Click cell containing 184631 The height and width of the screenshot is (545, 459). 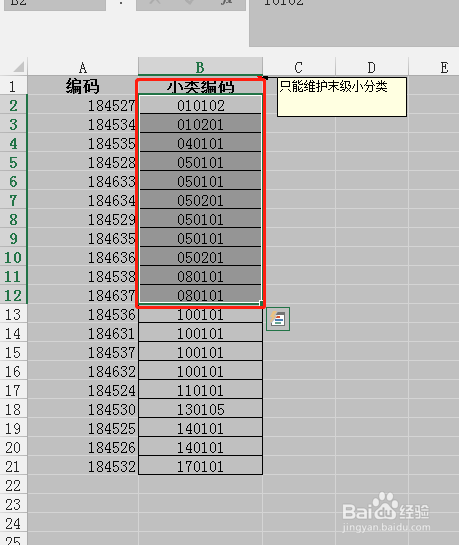tap(83, 333)
